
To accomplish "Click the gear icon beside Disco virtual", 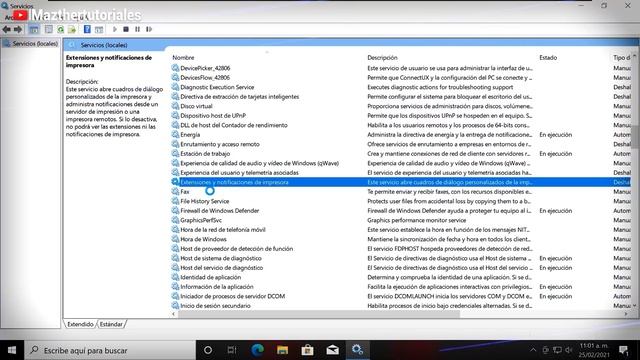I will [175, 106].
